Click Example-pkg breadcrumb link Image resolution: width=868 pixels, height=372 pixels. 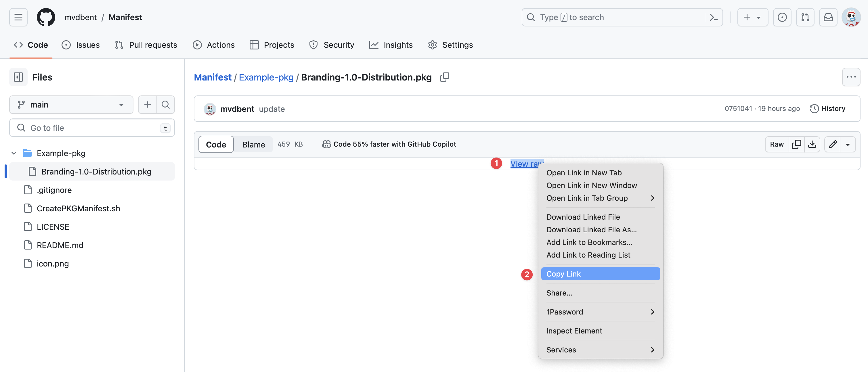coord(266,77)
